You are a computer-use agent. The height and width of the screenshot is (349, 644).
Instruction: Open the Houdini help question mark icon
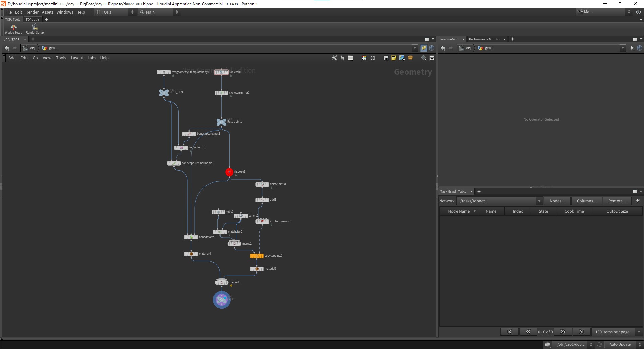coord(638,12)
